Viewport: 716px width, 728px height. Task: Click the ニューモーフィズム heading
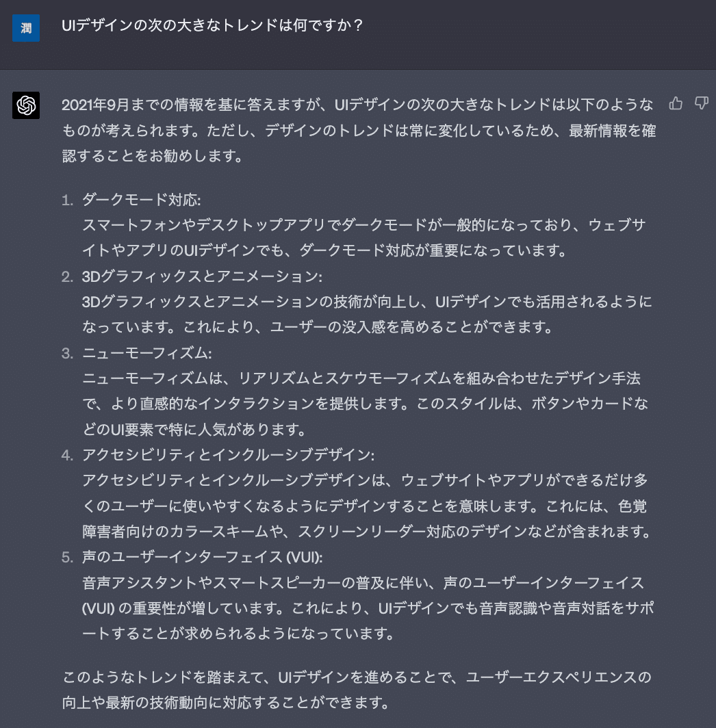146,353
